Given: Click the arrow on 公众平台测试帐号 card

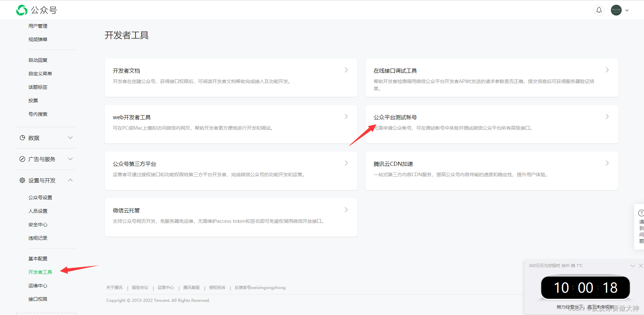Looking at the screenshot, I should 607,116.
